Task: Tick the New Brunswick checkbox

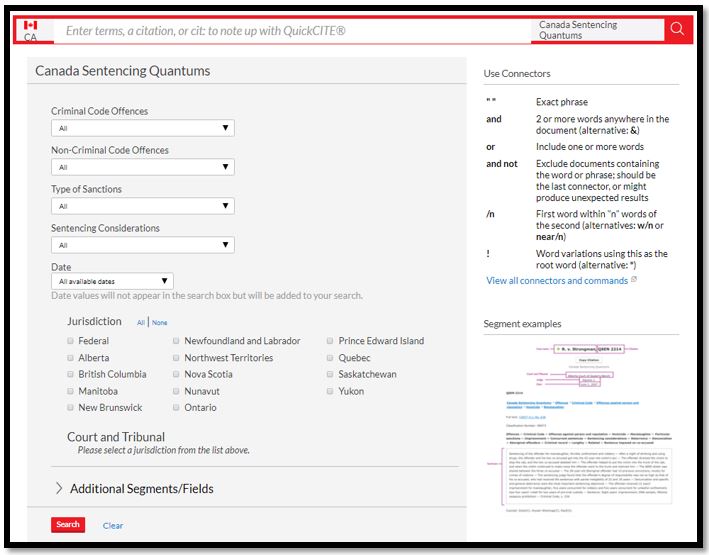Action: (70, 407)
